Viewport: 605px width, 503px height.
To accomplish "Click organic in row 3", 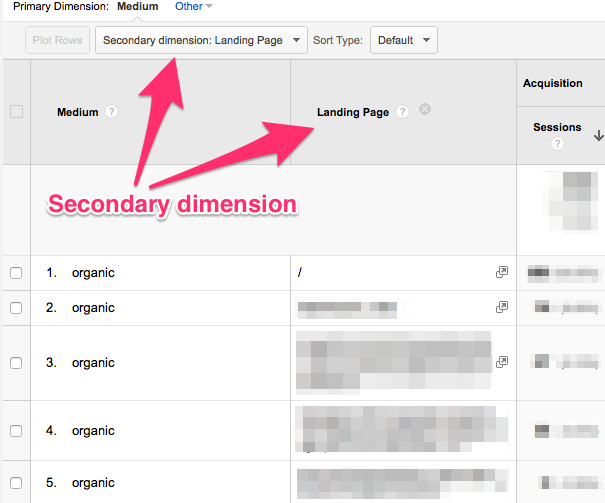I will (x=93, y=363).
